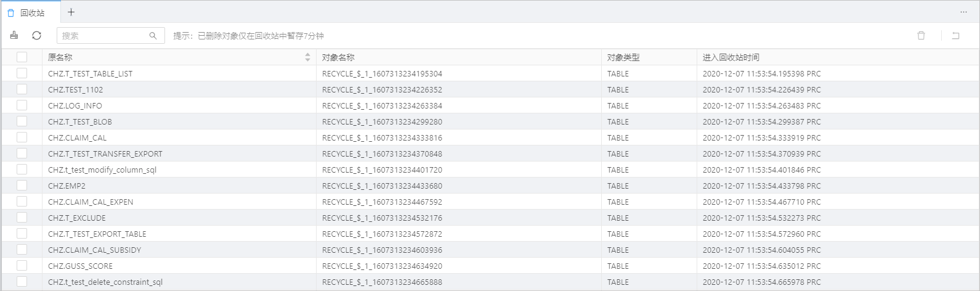Select the CHZ.EMP2 row checkbox
The image size is (980, 291).
tap(22, 186)
